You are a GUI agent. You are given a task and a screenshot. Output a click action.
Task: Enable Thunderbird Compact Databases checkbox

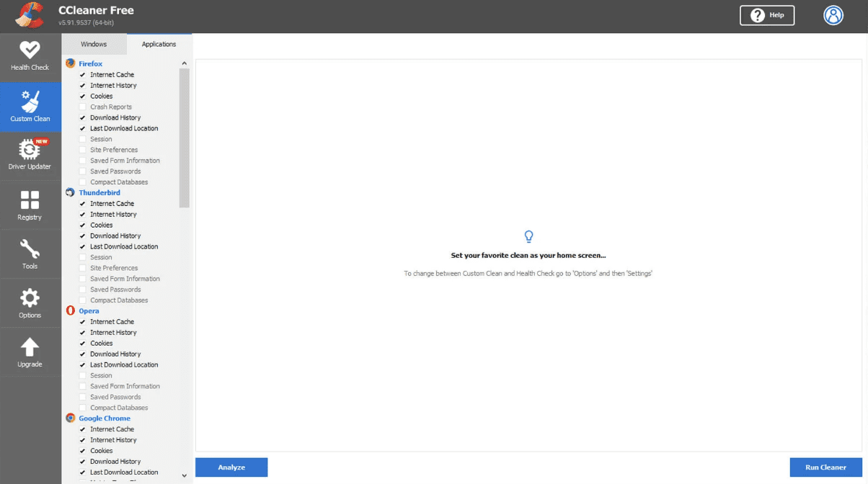(x=83, y=300)
